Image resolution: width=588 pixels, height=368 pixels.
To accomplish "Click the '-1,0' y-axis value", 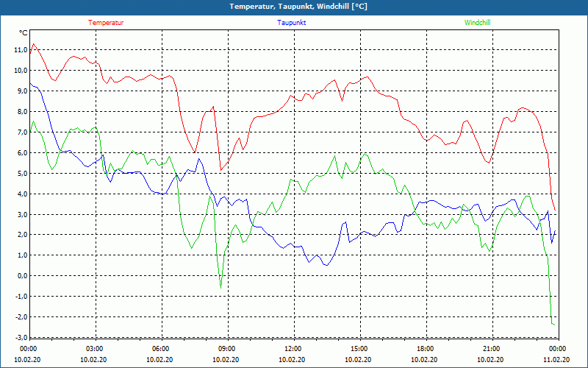I will [21, 297].
